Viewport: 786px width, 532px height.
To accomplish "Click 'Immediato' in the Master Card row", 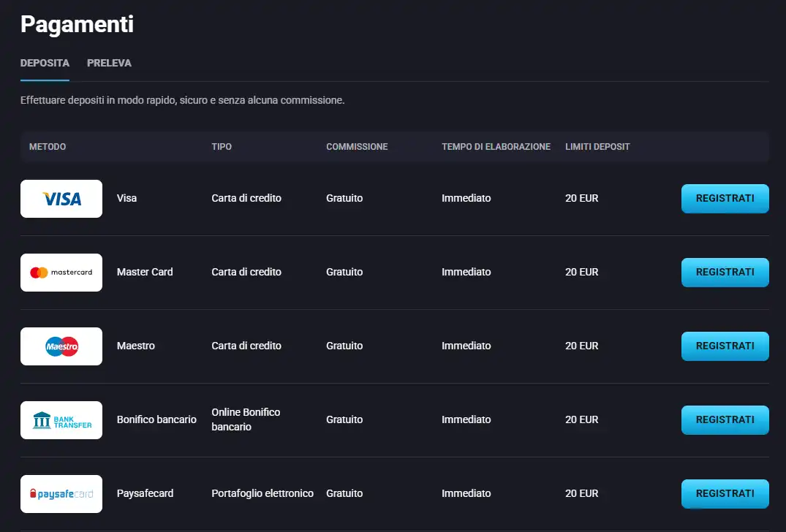I will point(466,272).
